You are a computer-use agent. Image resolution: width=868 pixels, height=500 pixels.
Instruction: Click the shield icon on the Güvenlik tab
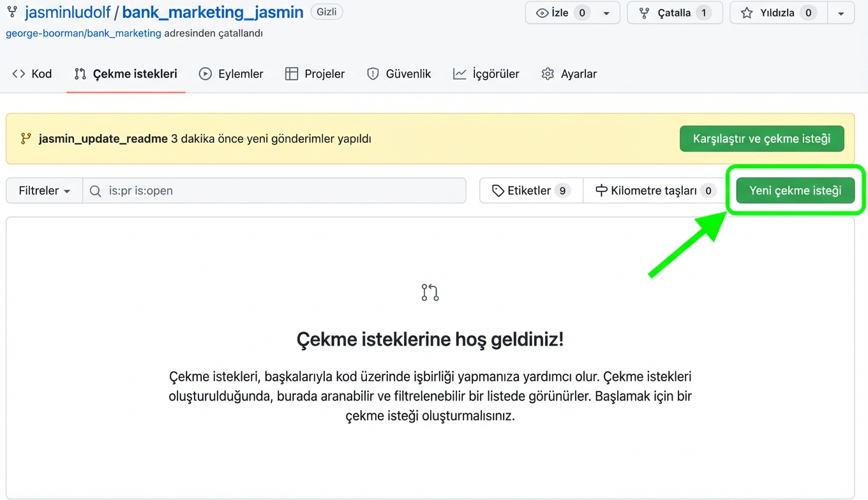372,73
